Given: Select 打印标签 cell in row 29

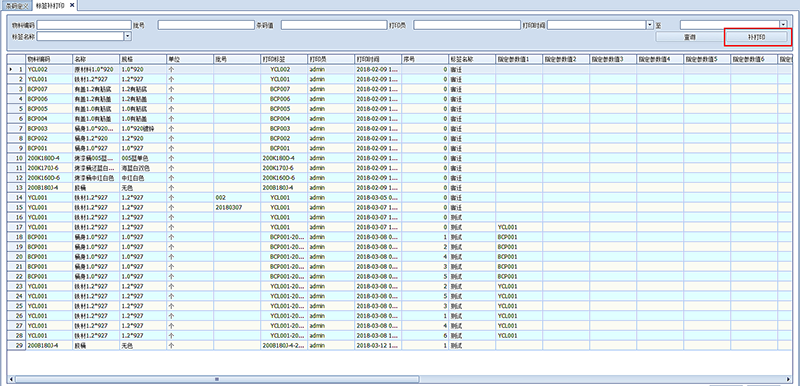Looking at the screenshot, I should coord(284,346).
